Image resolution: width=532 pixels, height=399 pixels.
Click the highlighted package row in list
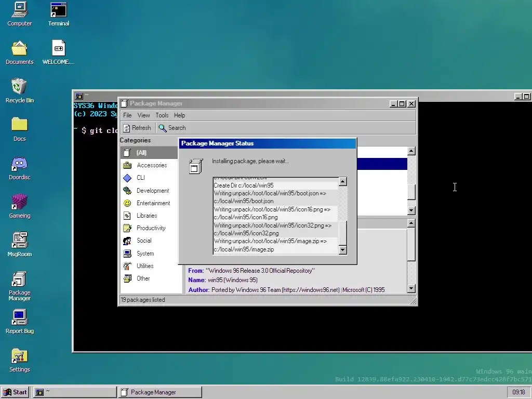[382, 164]
